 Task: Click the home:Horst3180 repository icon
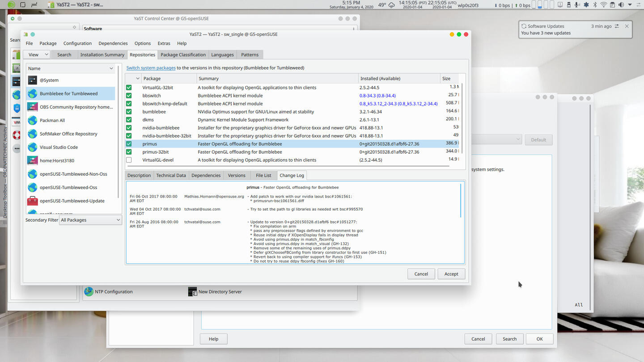pyautogui.click(x=32, y=160)
